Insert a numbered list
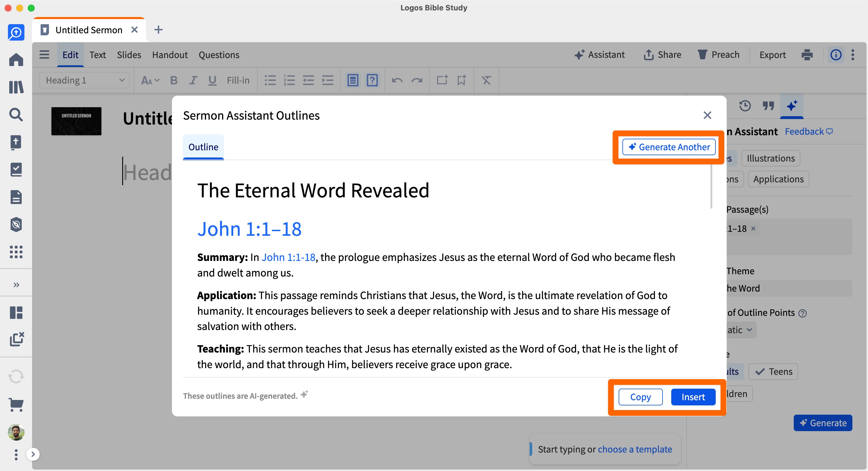The height and width of the screenshot is (471, 868). 289,80
